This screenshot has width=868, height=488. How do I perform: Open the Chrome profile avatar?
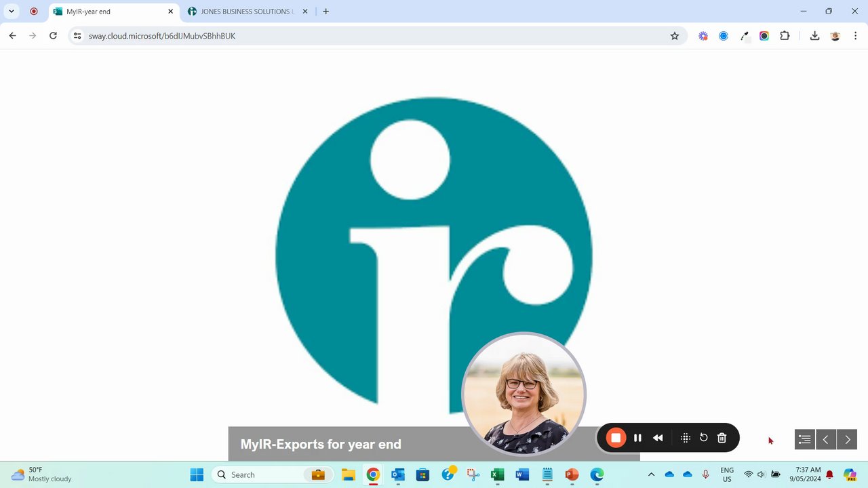click(835, 36)
